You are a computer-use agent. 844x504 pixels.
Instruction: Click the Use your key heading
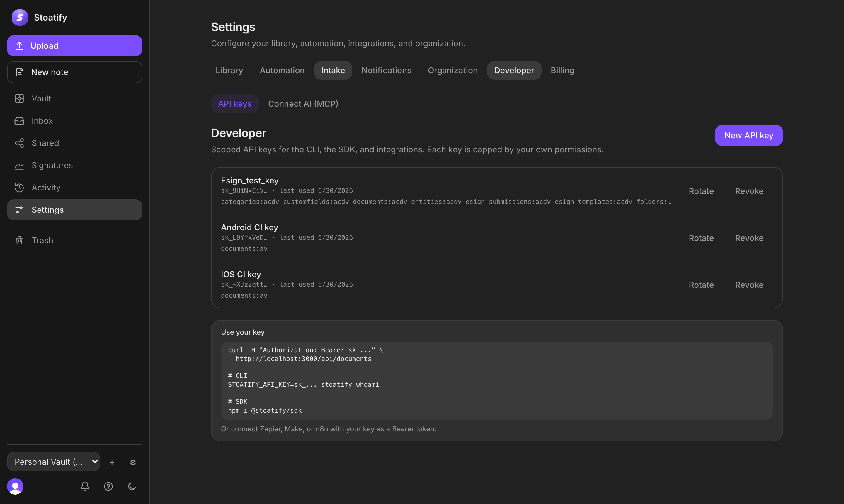click(242, 332)
